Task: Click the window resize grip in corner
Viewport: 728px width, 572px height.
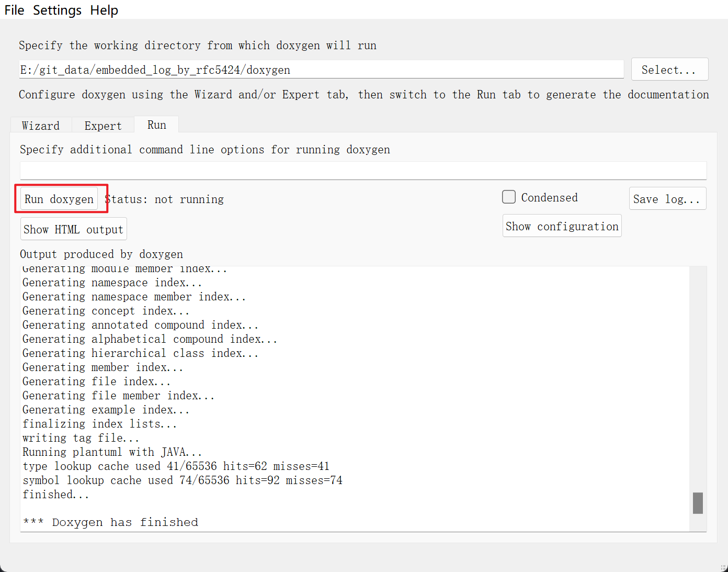Action: pos(723,567)
